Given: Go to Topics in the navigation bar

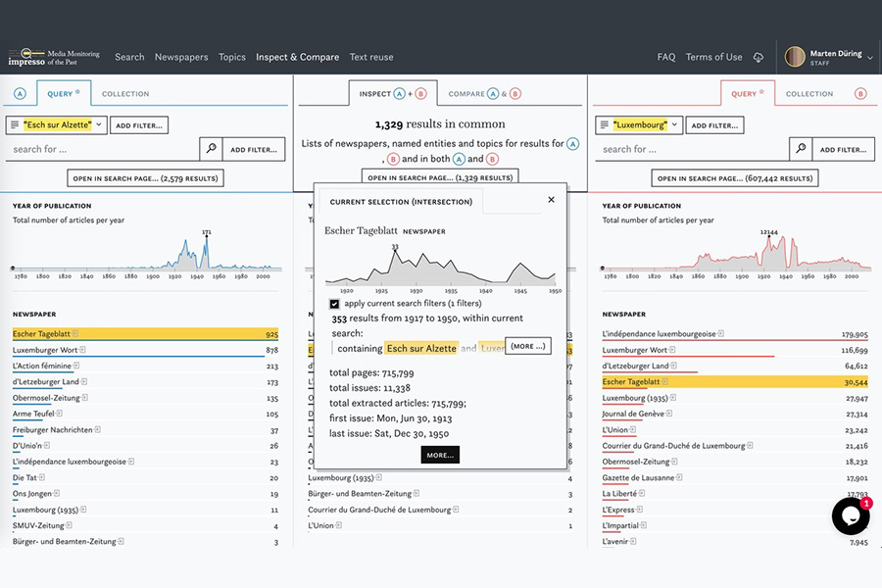Looking at the screenshot, I should [231, 57].
